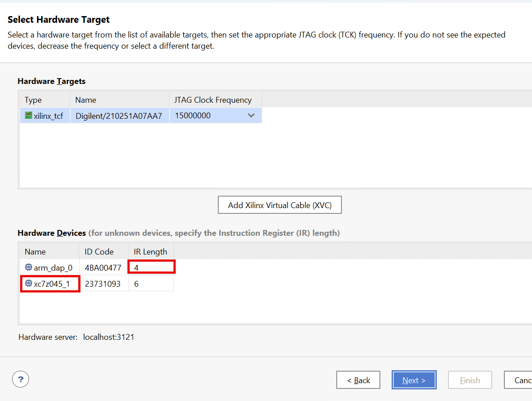This screenshot has width=532, height=401.
Task: Sort devices by ID Code column header
Action: [x=104, y=251]
